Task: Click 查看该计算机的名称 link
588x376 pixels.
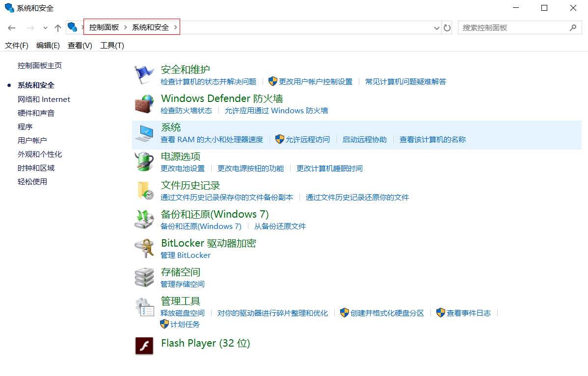Action: [432, 140]
